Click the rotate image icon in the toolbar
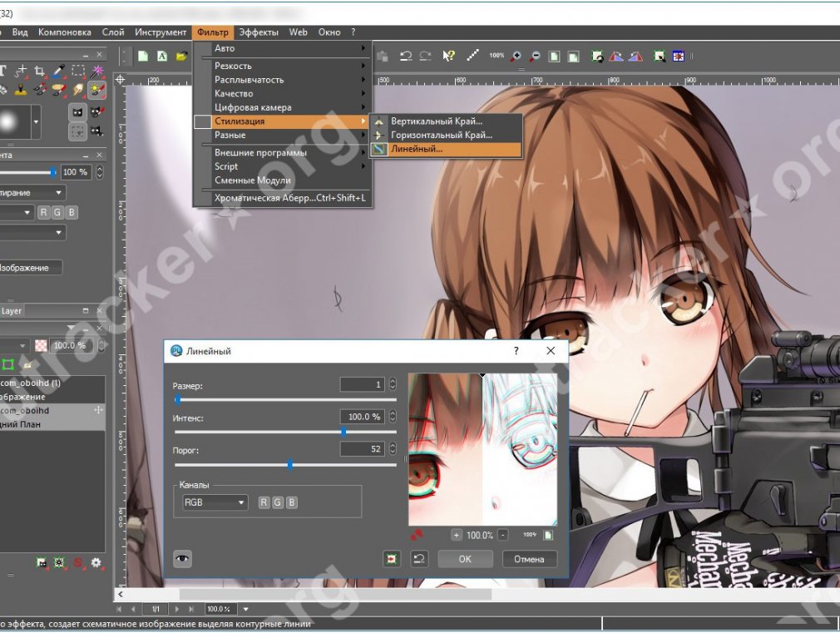The image size is (840, 633). click(x=597, y=56)
